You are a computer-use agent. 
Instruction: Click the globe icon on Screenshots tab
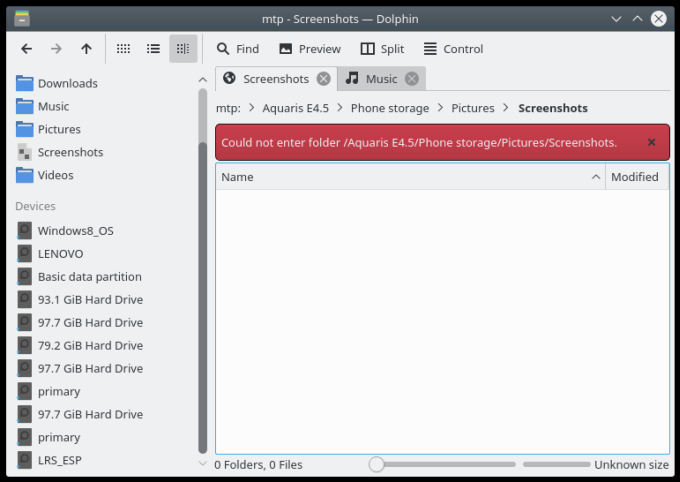(229, 78)
